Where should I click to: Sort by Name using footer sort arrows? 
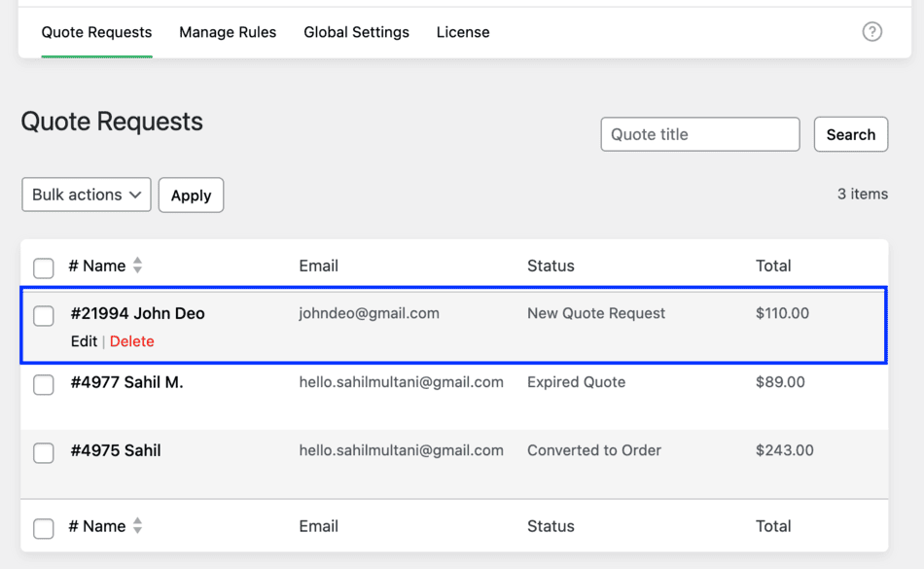(137, 525)
